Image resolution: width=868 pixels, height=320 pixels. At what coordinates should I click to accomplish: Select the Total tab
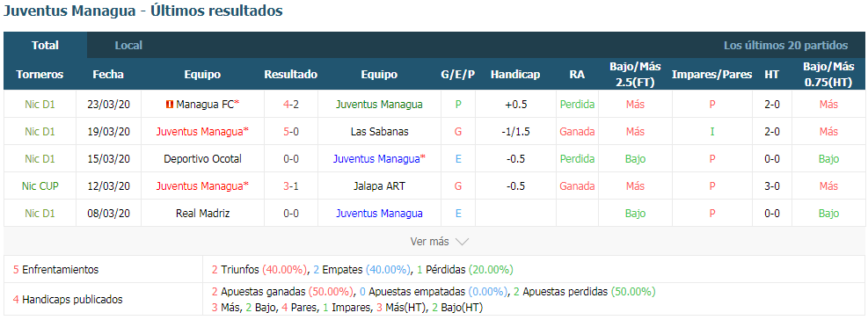tap(46, 46)
